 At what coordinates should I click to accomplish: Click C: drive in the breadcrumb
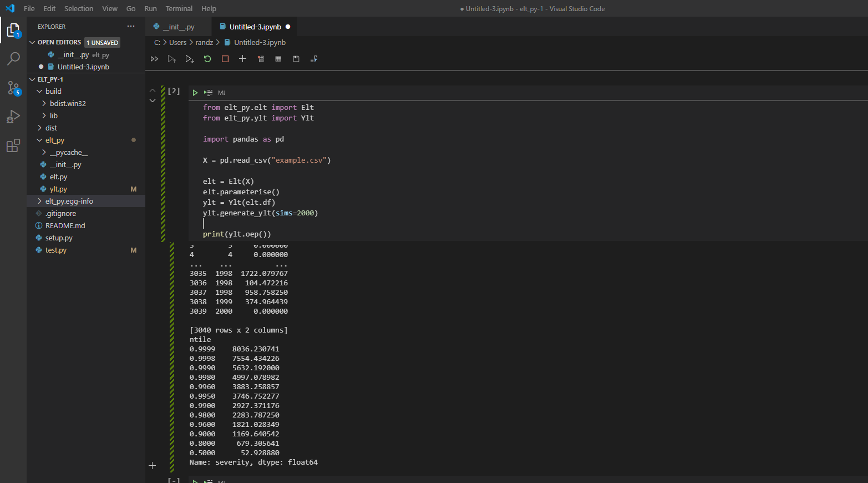coord(157,42)
